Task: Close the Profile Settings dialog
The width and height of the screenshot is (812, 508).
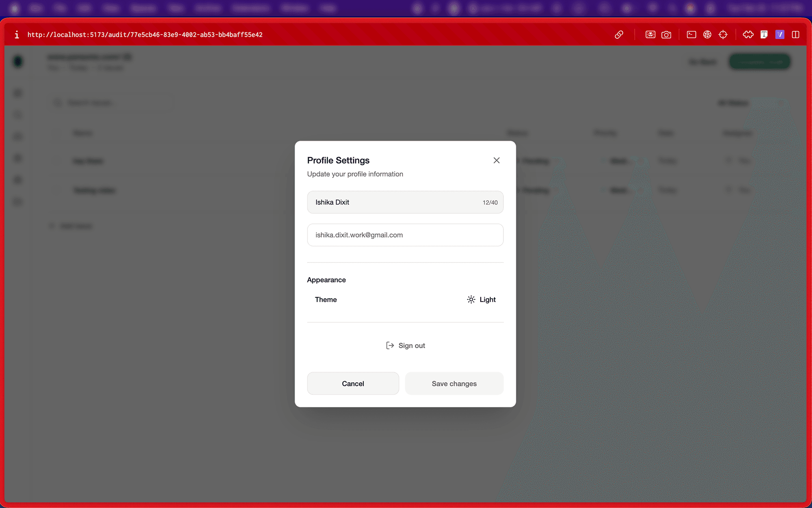Action: tap(496, 160)
